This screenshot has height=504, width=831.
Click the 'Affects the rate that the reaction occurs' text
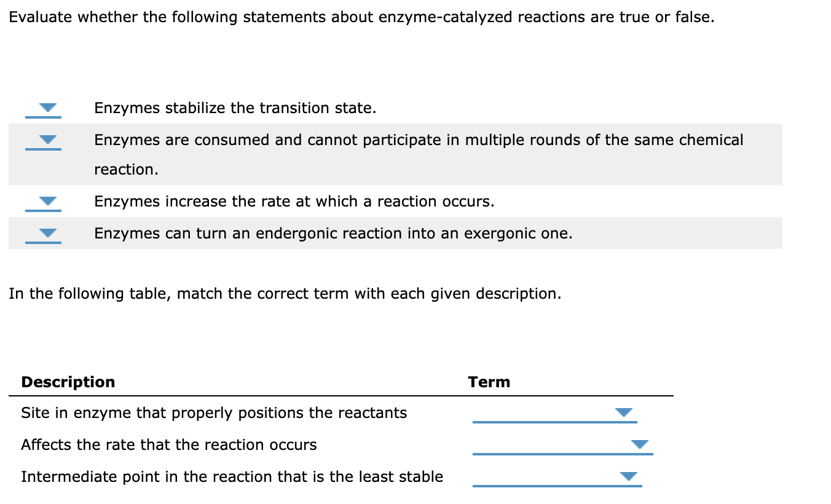[168, 444]
